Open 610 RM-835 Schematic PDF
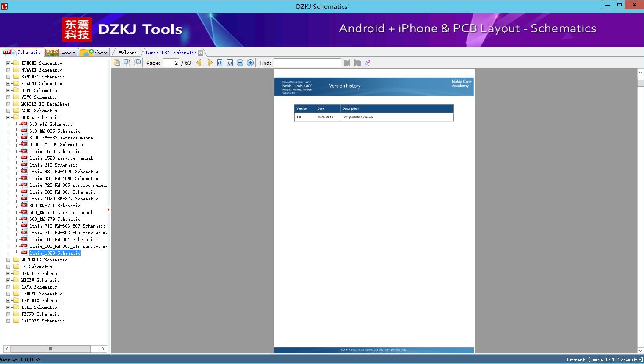The width and height of the screenshot is (644, 364). pos(55,131)
